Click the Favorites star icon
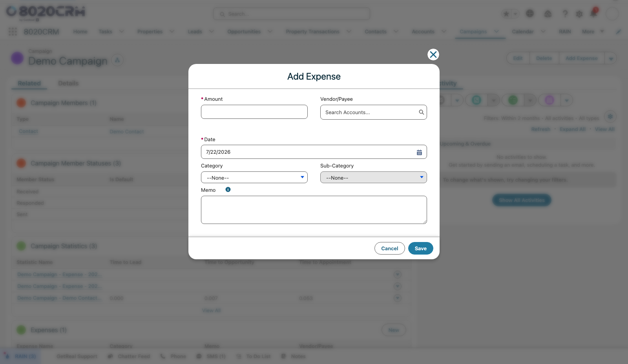 click(506, 14)
